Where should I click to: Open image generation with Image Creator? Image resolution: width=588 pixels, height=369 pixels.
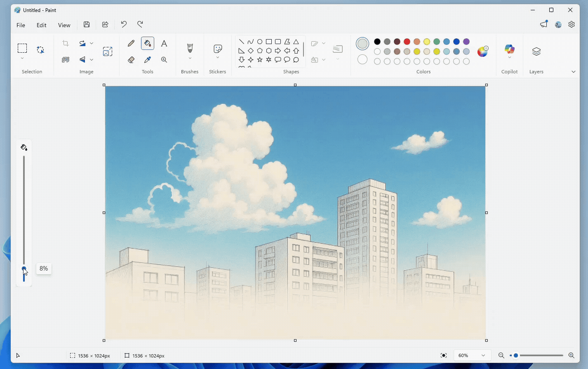[x=107, y=51]
